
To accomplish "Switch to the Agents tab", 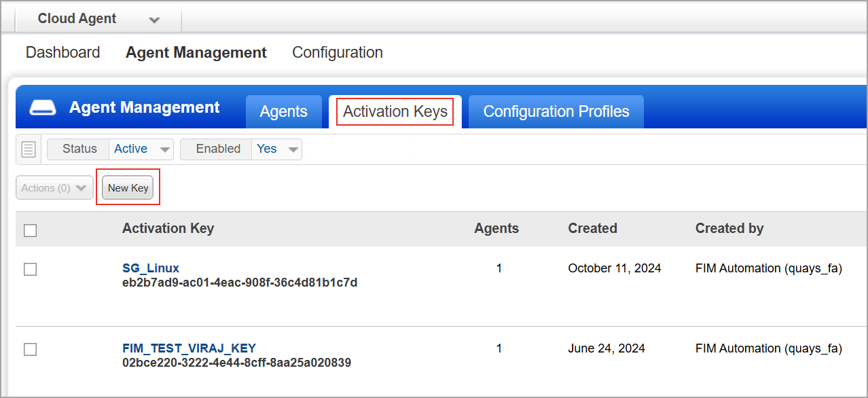I will 284,111.
